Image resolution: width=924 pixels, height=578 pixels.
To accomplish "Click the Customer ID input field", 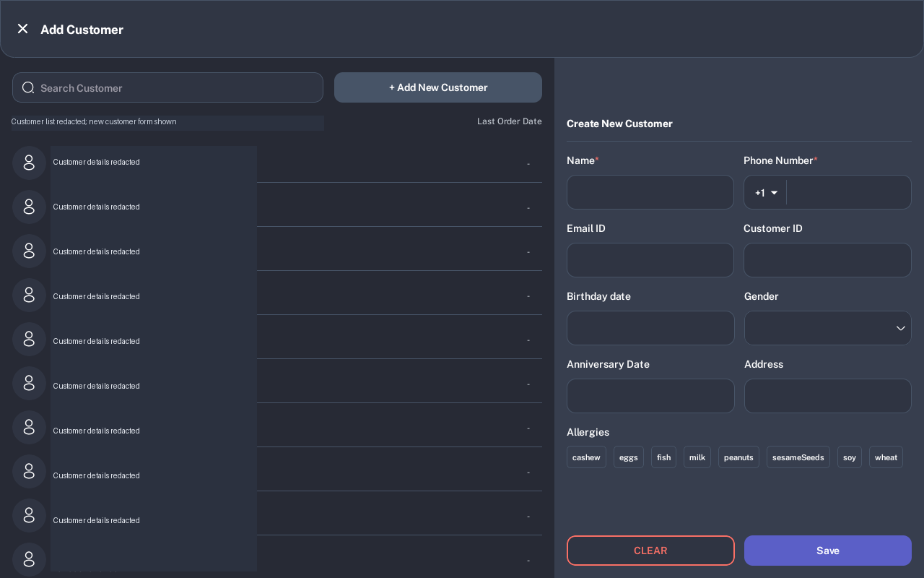I will (827, 260).
